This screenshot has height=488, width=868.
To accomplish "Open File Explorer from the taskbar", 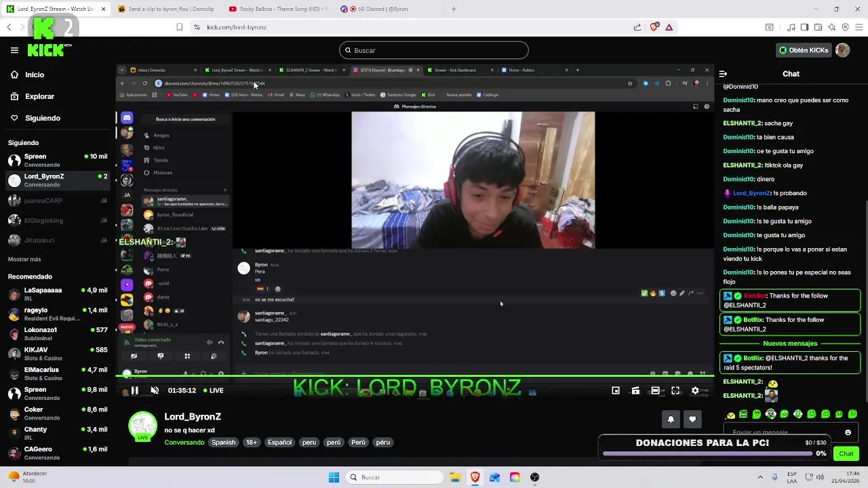I will (x=455, y=477).
